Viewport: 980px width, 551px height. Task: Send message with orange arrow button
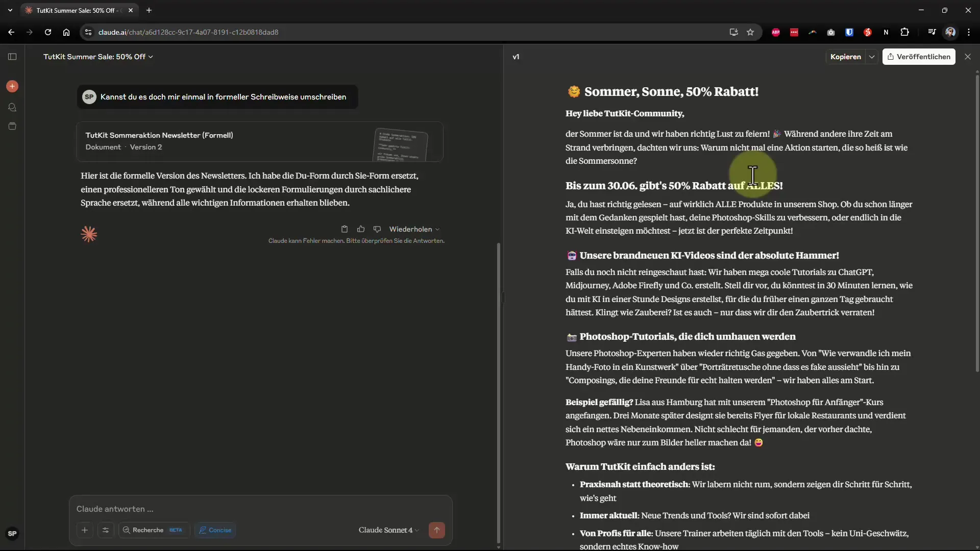[437, 530]
